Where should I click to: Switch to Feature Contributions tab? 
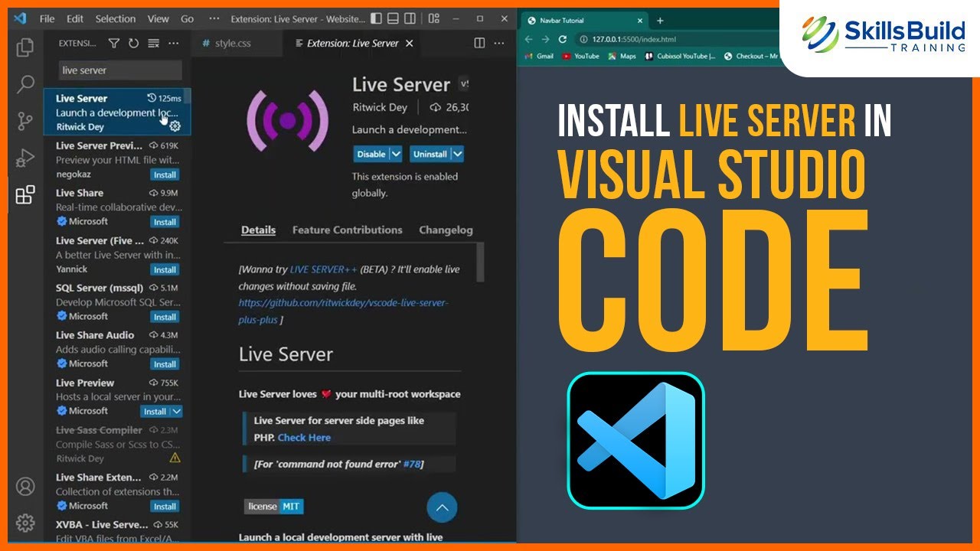click(x=347, y=230)
